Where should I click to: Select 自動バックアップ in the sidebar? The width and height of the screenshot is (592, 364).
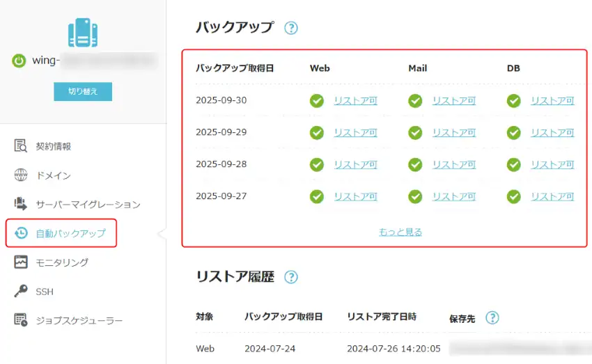(70, 233)
